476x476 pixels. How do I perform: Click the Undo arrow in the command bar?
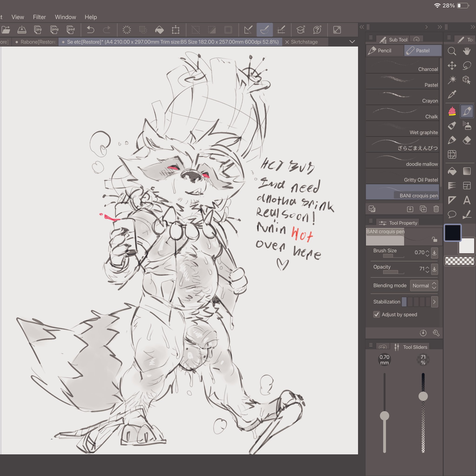pyautogui.click(x=91, y=30)
